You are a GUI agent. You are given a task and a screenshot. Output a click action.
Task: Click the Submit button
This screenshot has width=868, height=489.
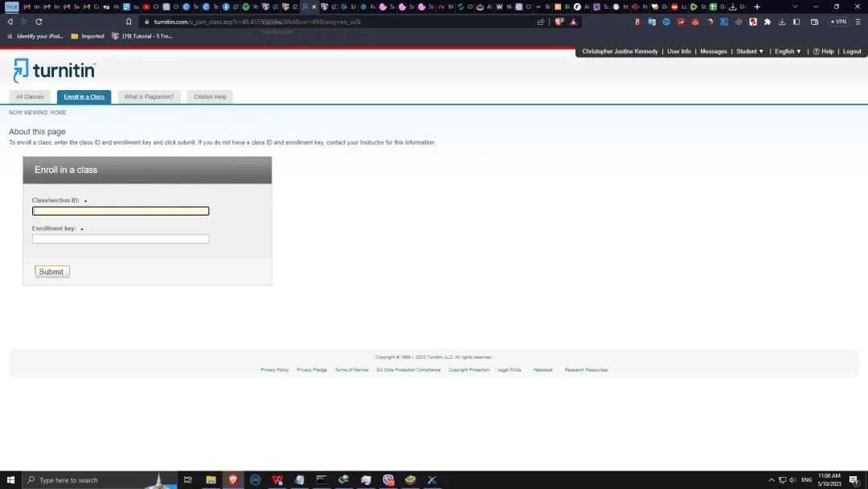[52, 272]
